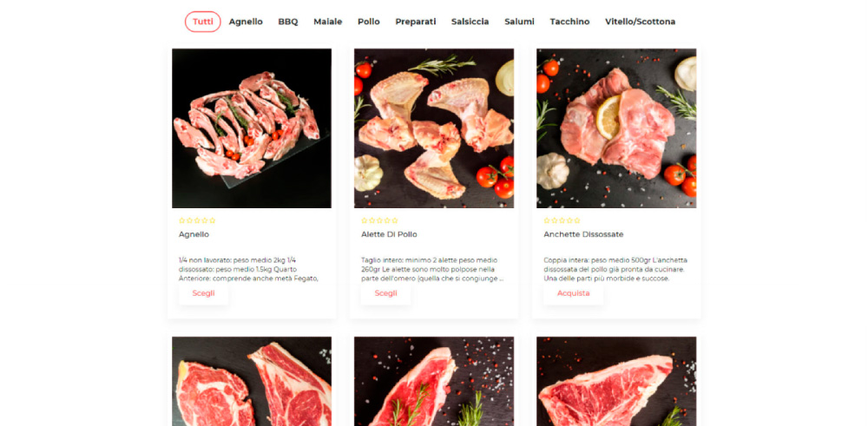The height and width of the screenshot is (426, 868).
Task: Open the Agnello product title link
Action: pos(194,234)
